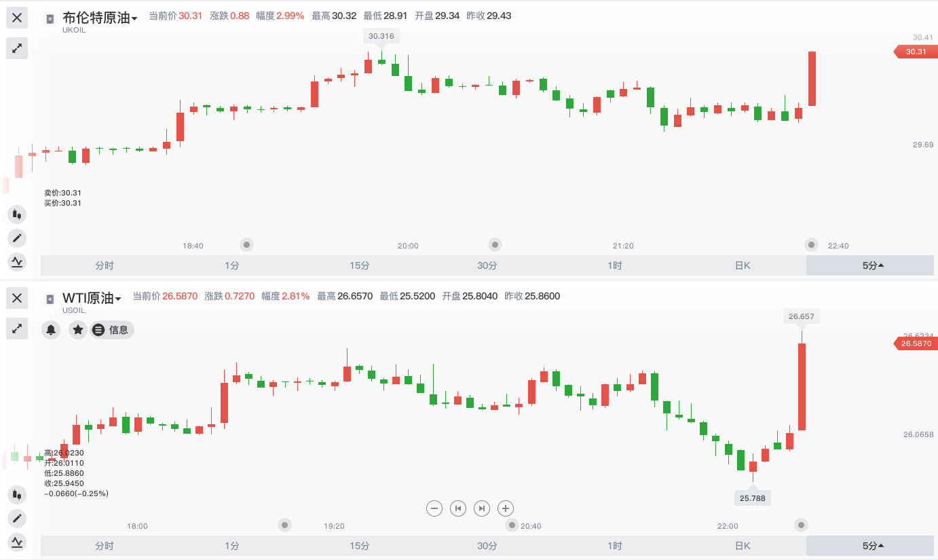Select the pencil drawing tool on WTI chart
The image size is (938, 560).
pos(17,519)
